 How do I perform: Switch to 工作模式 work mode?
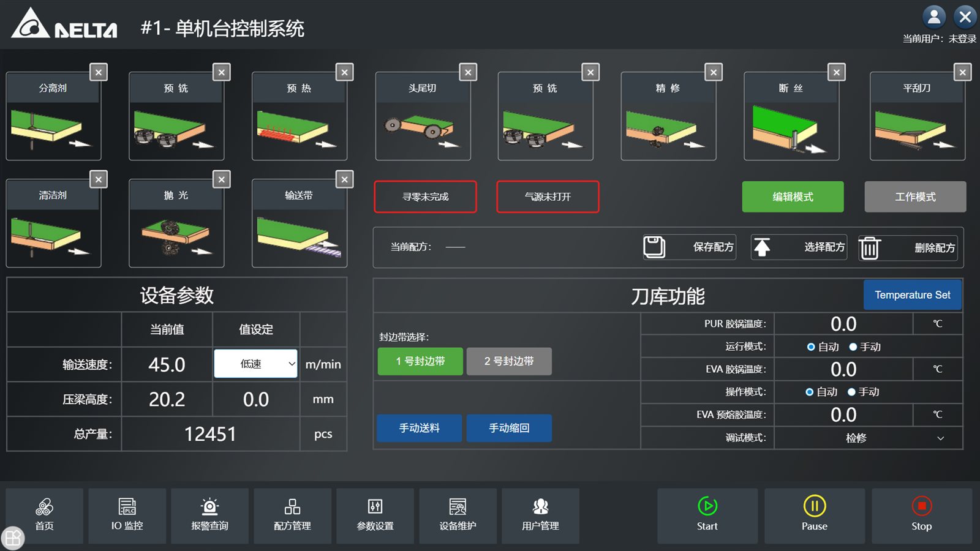[915, 197]
